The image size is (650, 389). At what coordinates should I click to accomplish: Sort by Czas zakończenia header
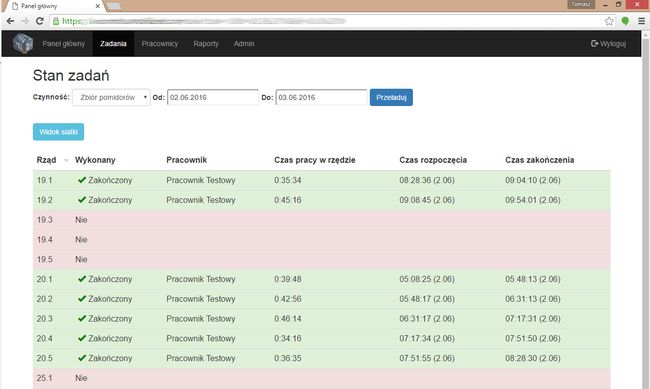(540, 160)
